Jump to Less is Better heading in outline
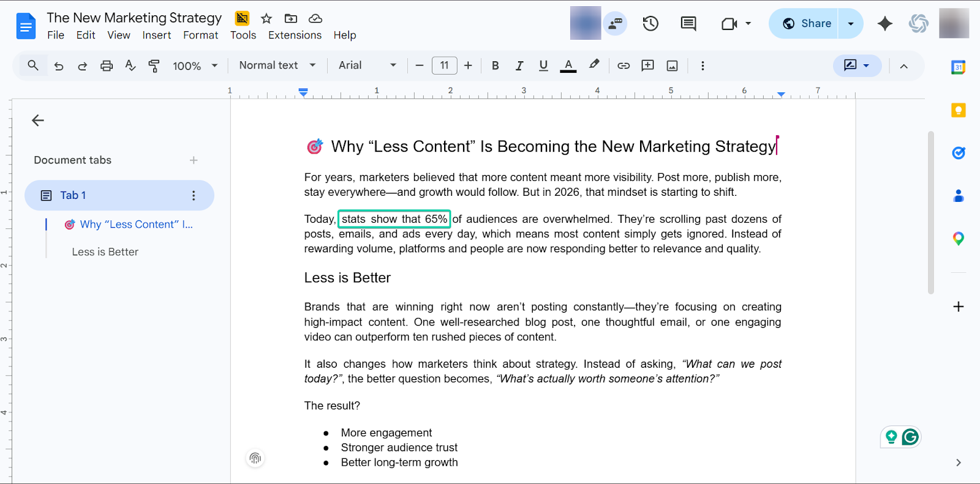The width and height of the screenshot is (980, 484). pyautogui.click(x=105, y=252)
